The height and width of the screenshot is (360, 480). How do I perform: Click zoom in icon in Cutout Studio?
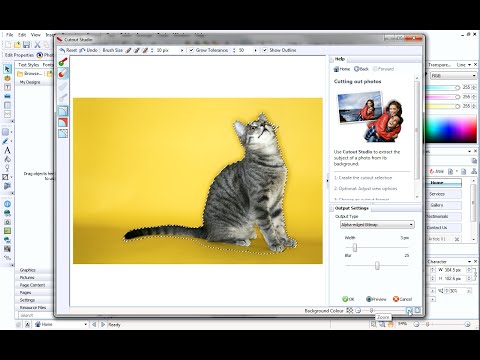(409, 311)
